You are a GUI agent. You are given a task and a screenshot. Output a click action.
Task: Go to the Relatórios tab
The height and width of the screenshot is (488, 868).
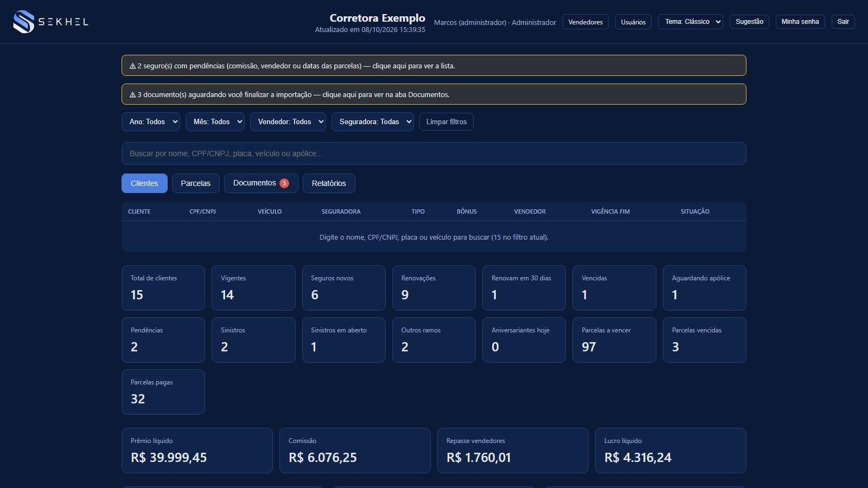click(x=329, y=183)
